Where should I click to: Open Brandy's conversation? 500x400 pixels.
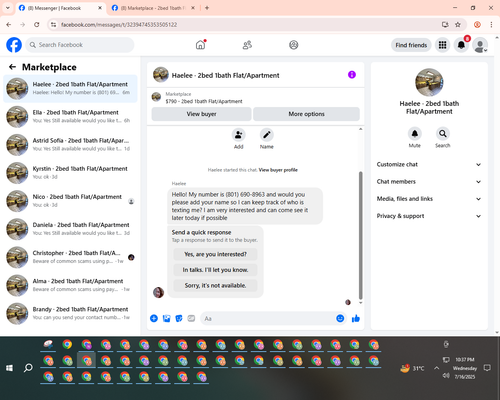(70, 313)
